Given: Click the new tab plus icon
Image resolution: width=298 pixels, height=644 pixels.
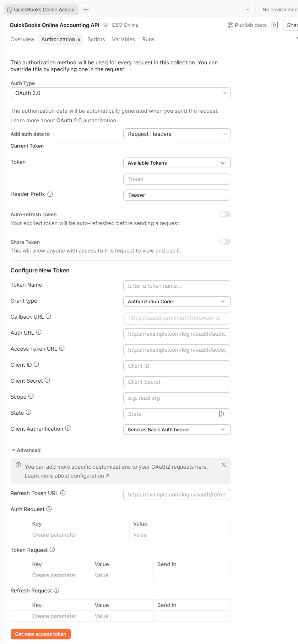Looking at the screenshot, I should pos(86,10).
